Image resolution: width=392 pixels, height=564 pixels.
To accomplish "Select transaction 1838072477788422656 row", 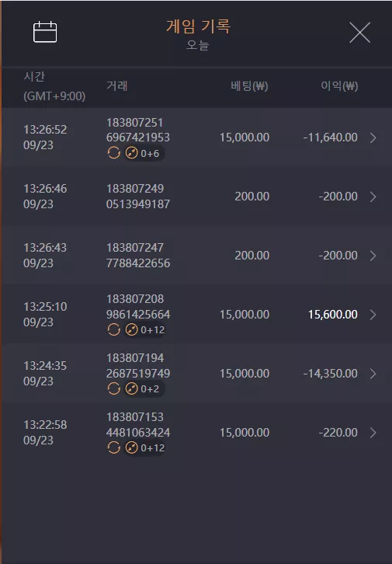I will [x=196, y=256].
